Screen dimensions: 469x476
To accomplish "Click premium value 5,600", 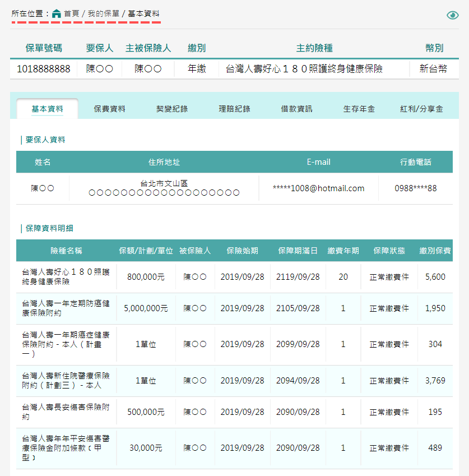I will point(435,277).
